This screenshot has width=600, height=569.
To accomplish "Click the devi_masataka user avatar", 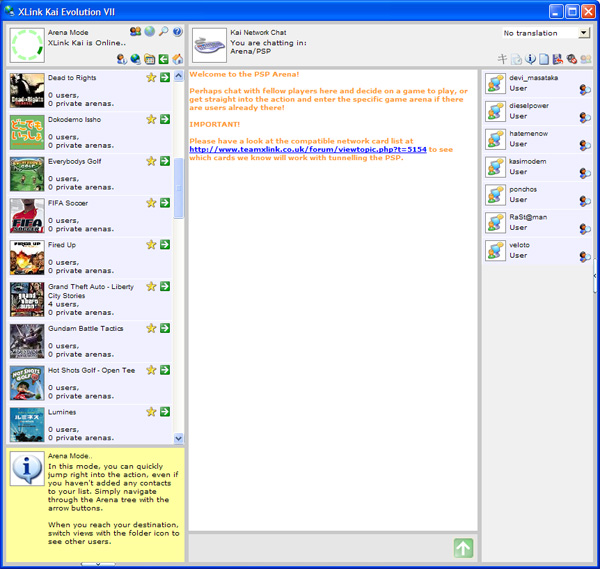I will pyautogui.click(x=495, y=83).
